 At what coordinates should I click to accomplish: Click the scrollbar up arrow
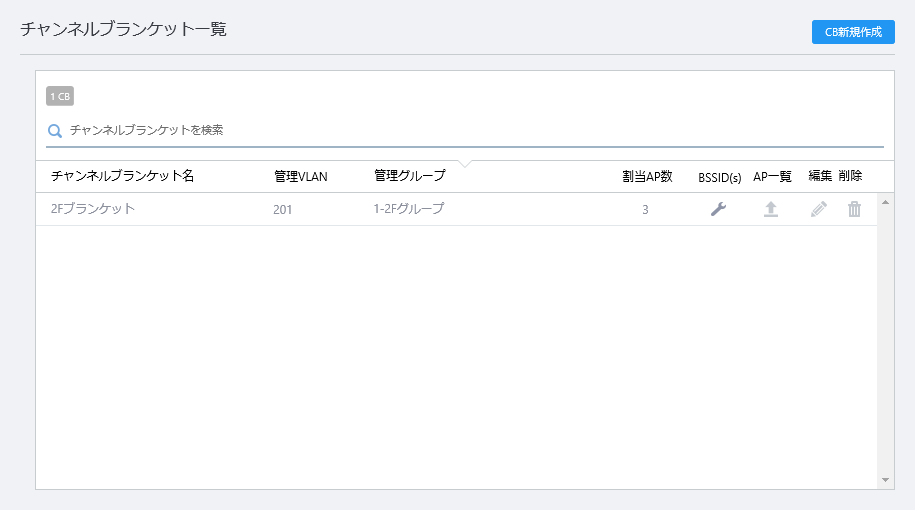[x=885, y=202]
